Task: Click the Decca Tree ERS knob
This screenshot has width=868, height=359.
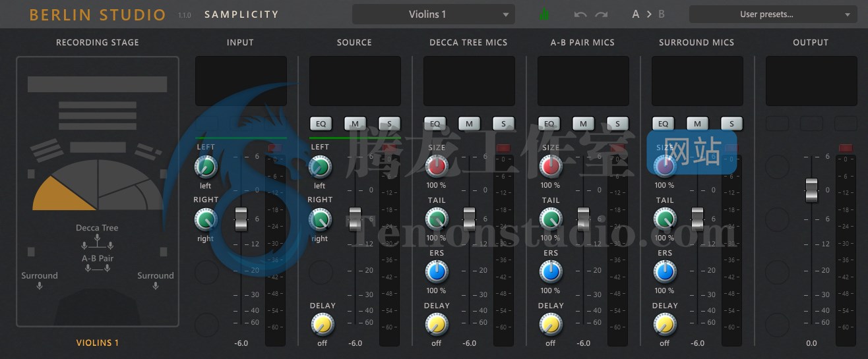Action: pyautogui.click(x=436, y=271)
